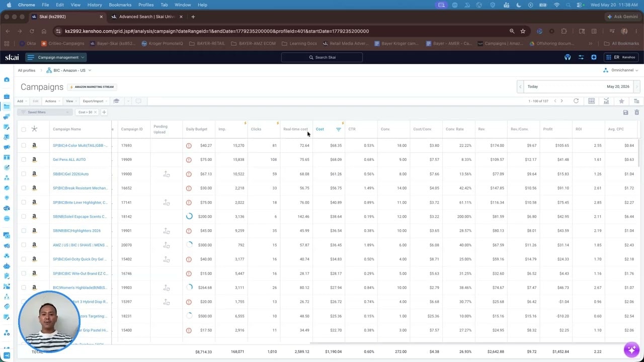The image size is (644, 362).
Task: Click the Cost column filter icon
Action: point(338,129)
